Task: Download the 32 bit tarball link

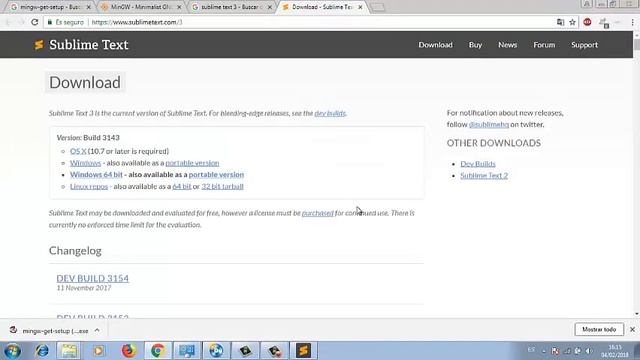Action: click(222, 187)
